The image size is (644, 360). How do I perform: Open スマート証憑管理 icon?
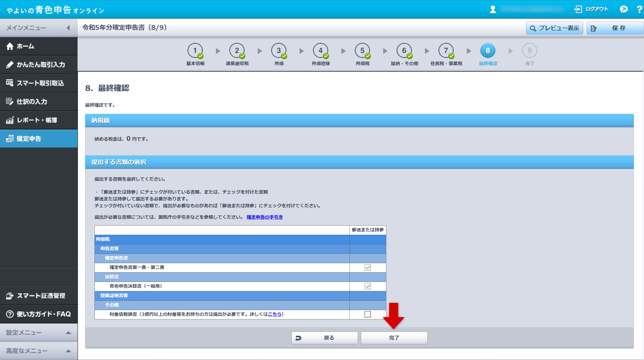coord(10,296)
